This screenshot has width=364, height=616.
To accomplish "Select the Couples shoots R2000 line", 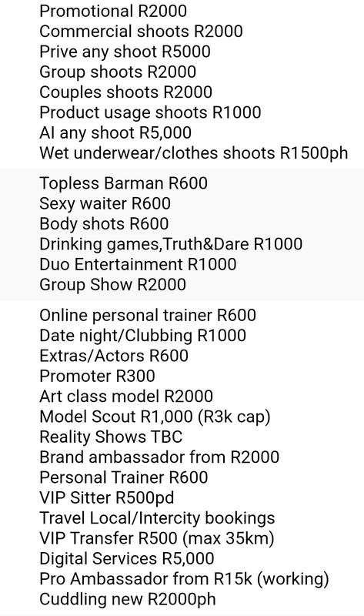I will 125,92.
